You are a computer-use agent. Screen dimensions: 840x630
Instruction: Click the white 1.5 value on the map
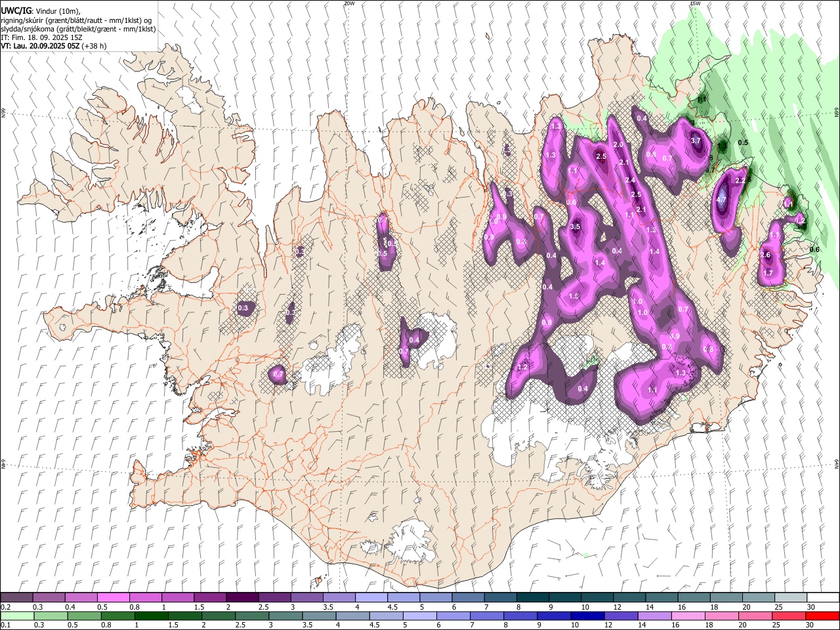point(574,296)
